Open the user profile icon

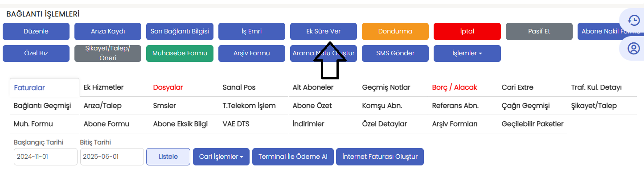634,48
